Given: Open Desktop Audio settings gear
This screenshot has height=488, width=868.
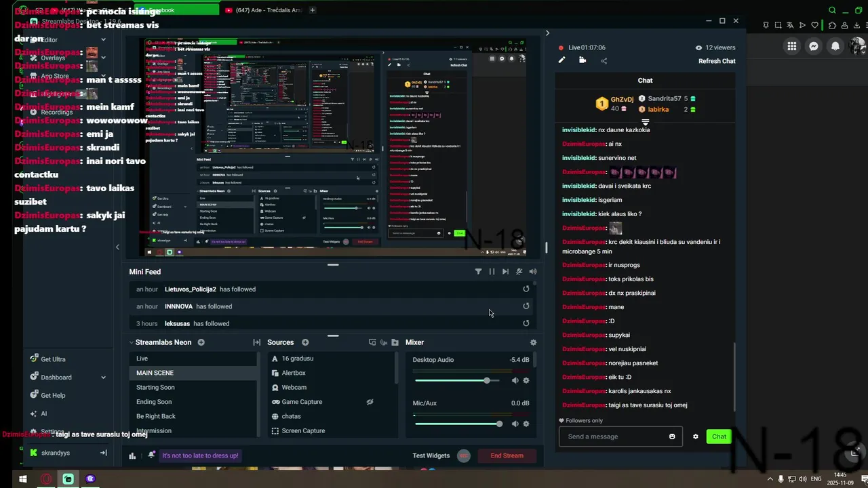Looking at the screenshot, I should coord(526,380).
